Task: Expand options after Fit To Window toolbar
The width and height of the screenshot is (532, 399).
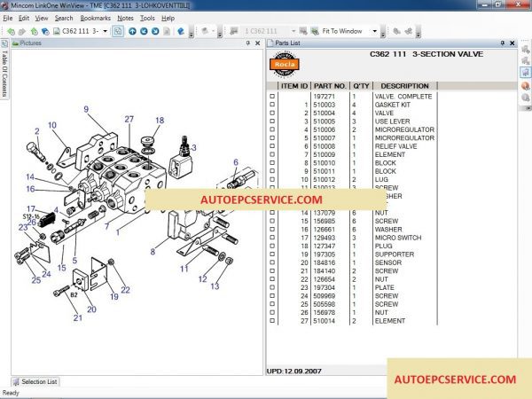Action: (x=383, y=33)
